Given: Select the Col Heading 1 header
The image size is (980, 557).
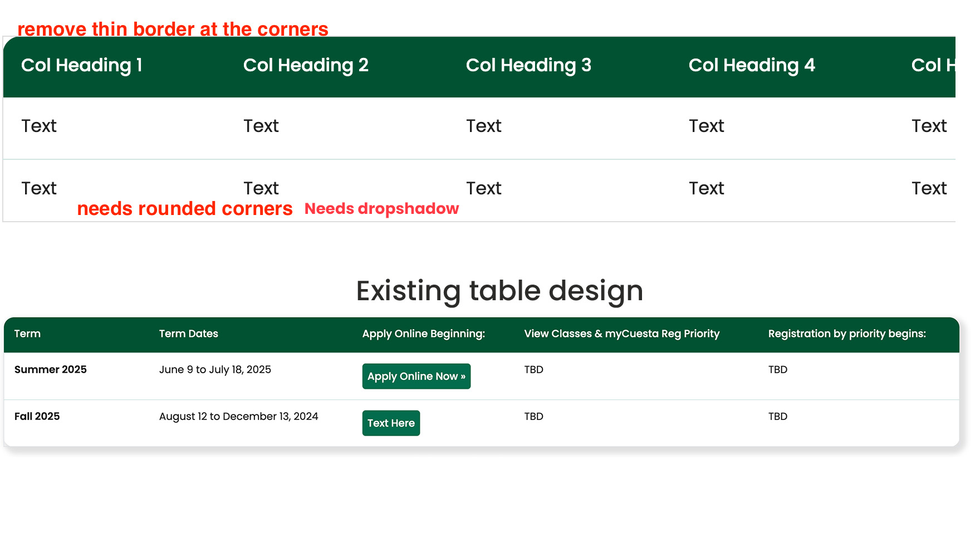Looking at the screenshot, I should 82,66.
